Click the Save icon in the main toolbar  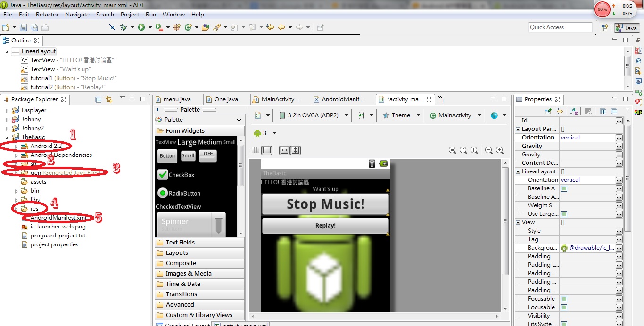(23, 28)
